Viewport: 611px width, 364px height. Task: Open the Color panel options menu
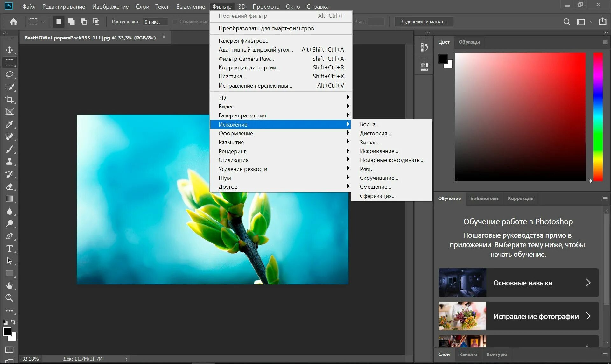pyautogui.click(x=605, y=42)
